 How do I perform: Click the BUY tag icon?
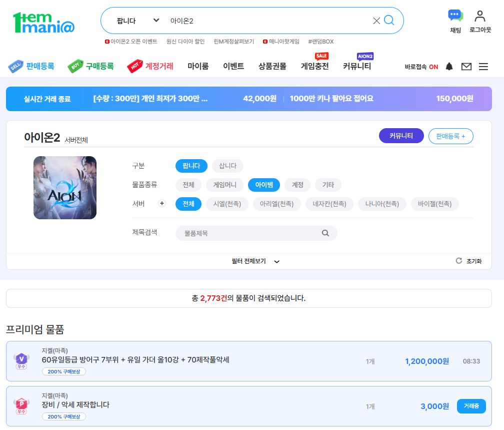click(x=75, y=66)
